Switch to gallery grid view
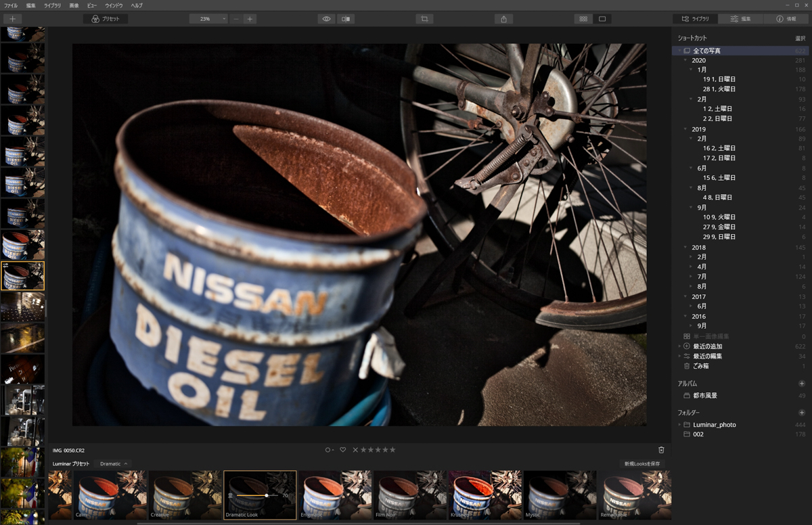 click(583, 19)
